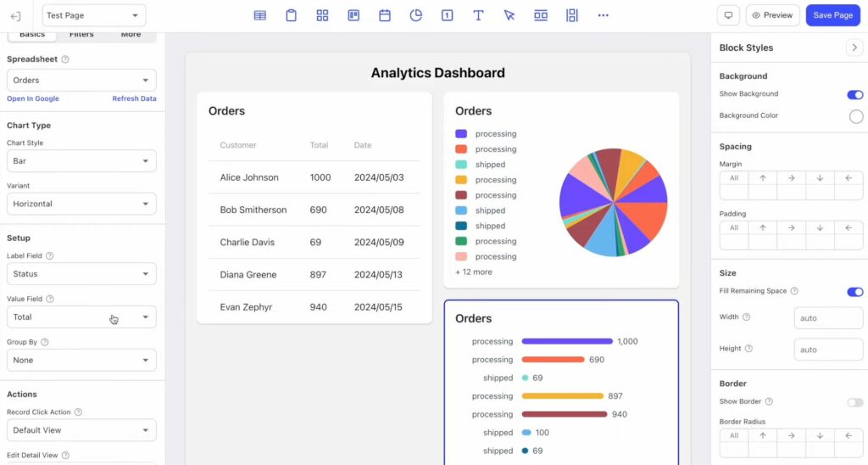Click the Diana Greene table row
The height and width of the screenshot is (465, 868).
tap(314, 274)
